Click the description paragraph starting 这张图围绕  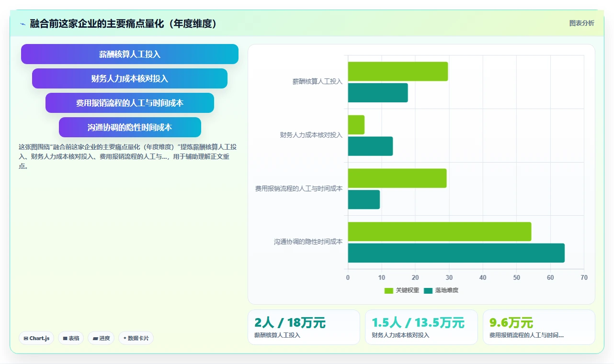pyautogui.click(x=127, y=156)
